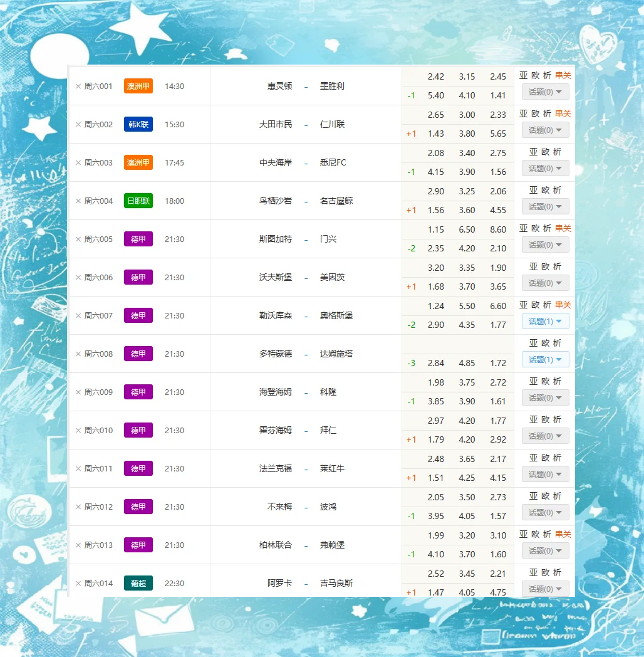Click the X icon beside 周六005

click(x=78, y=239)
